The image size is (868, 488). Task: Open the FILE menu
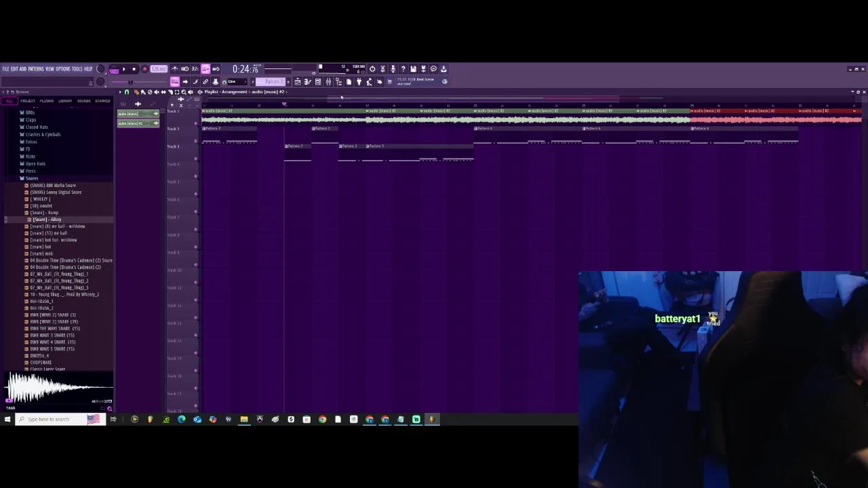point(5,69)
